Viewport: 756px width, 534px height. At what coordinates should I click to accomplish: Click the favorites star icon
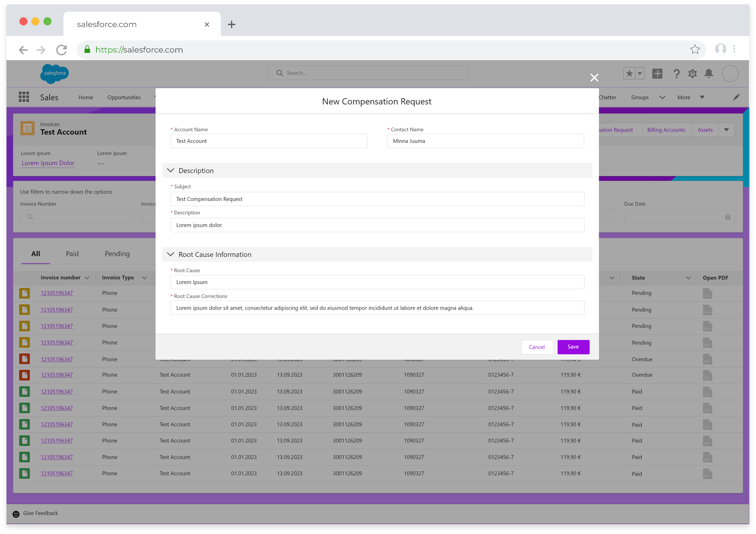click(x=629, y=73)
